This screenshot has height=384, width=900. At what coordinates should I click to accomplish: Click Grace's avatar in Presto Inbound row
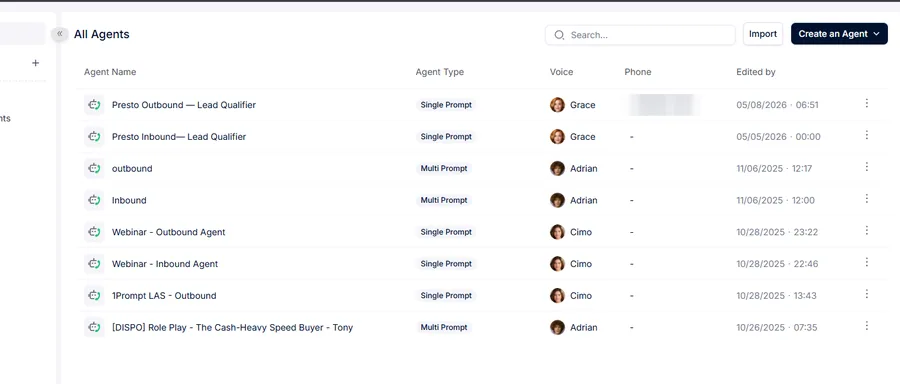point(557,137)
